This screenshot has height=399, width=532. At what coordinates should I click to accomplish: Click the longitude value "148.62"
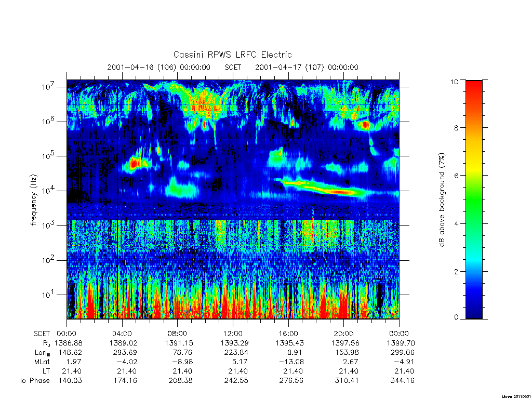tap(71, 353)
